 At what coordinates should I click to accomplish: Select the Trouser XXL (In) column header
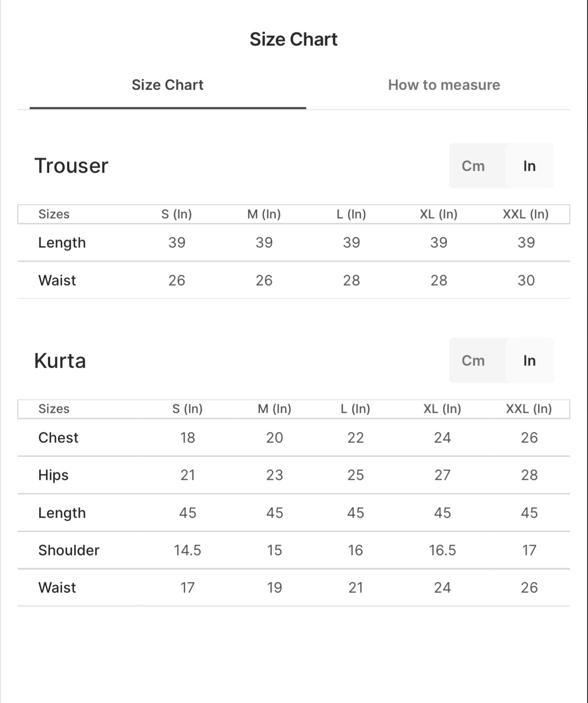pos(526,214)
